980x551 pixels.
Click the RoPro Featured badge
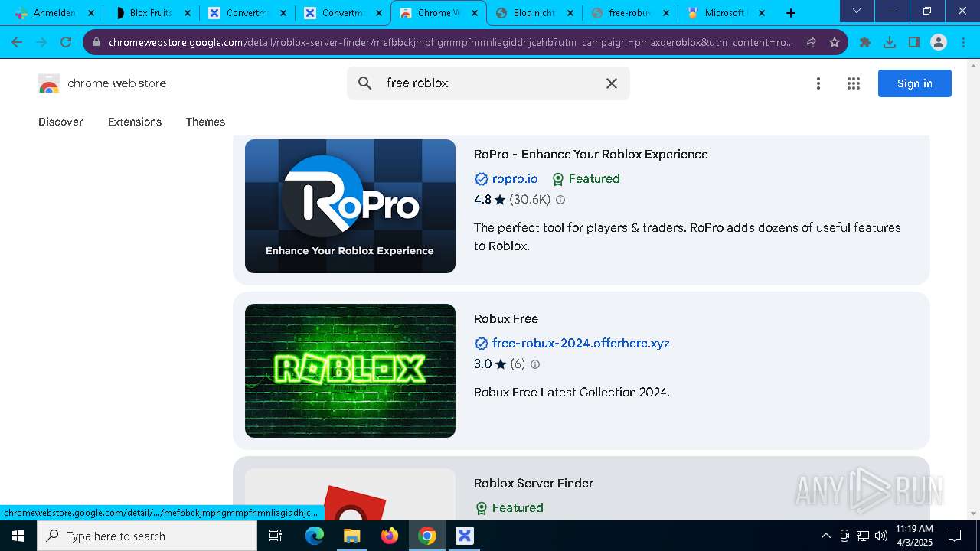point(586,179)
